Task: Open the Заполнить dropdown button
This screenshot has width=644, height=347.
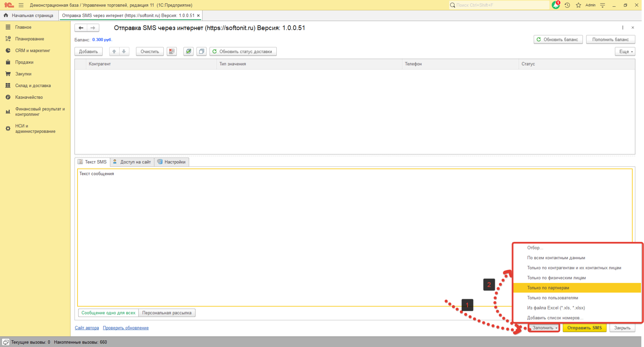Action: pyautogui.click(x=544, y=328)
